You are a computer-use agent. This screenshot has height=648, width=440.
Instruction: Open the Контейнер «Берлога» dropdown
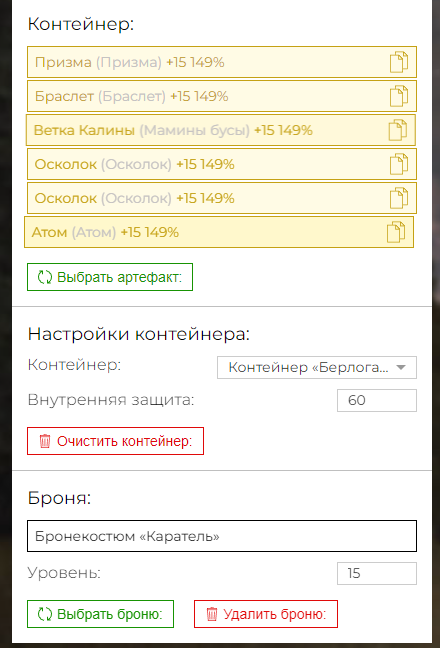pyautogui.click(x=317, y=367)
